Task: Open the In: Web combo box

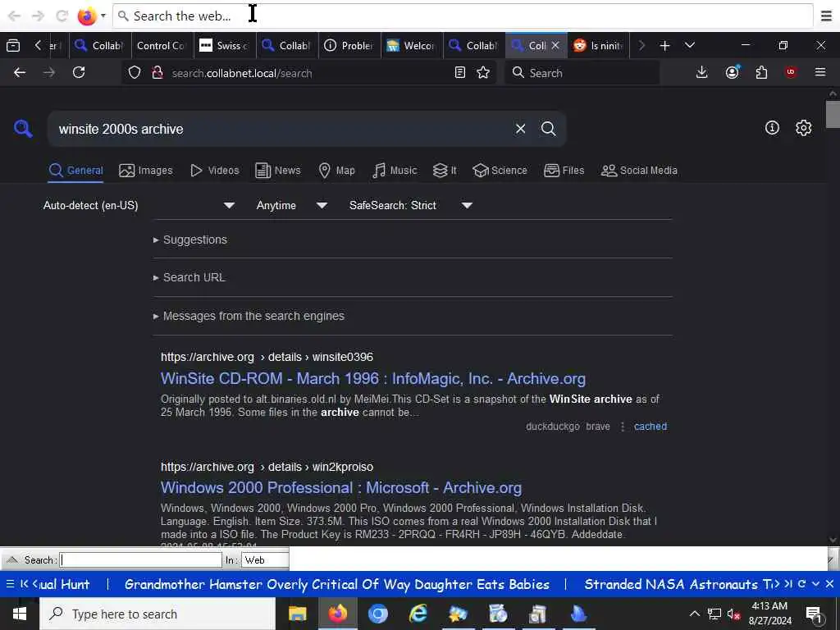Action: [265, 559]
